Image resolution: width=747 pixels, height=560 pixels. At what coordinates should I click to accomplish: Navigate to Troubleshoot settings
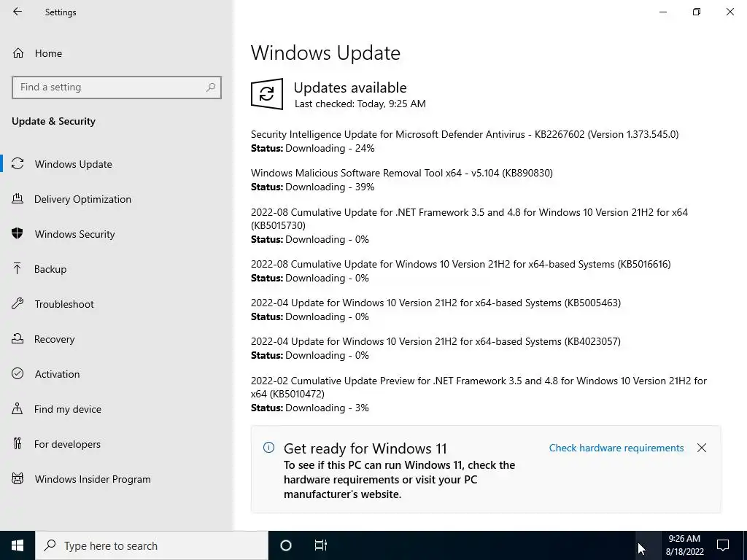[64, 304]
